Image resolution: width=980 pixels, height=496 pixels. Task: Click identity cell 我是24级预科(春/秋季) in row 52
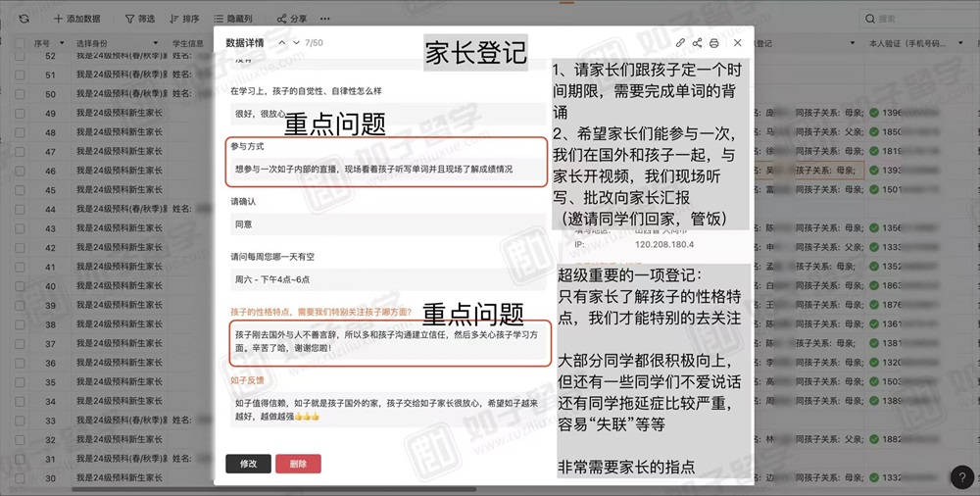122,56
